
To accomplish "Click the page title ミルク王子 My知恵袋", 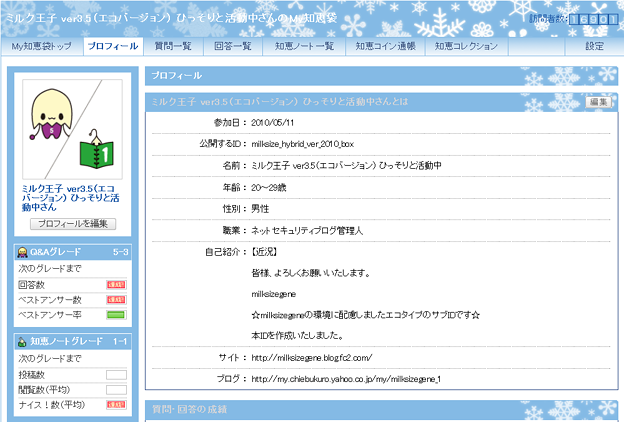I will [171, 18].
